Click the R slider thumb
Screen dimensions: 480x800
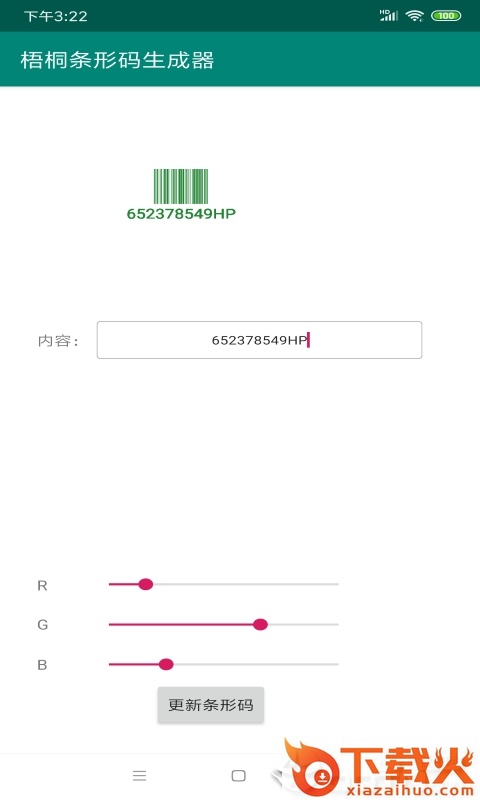146,584
